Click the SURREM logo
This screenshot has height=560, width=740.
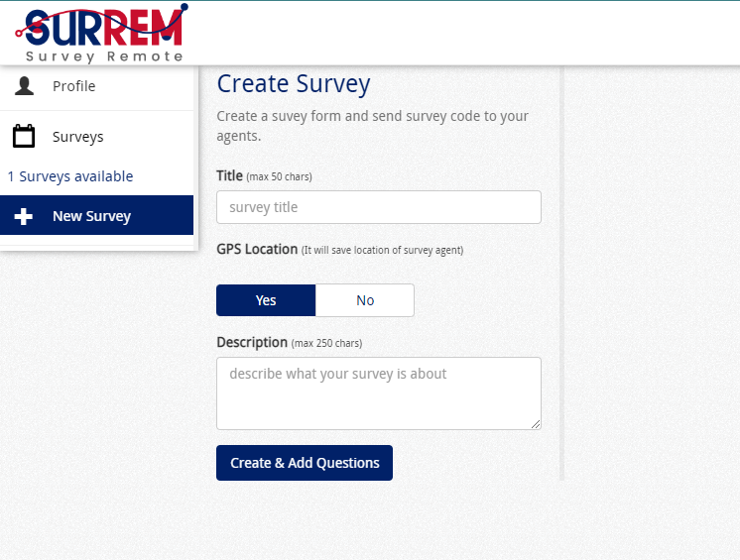101,28
